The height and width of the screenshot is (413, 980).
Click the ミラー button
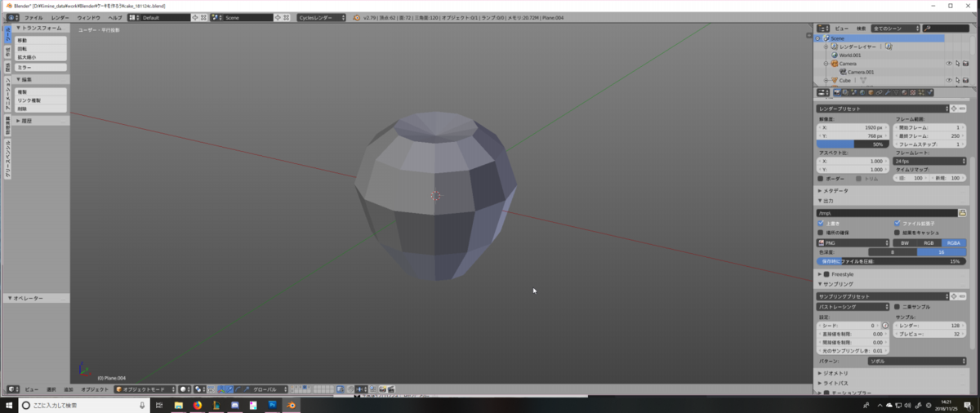41,68
